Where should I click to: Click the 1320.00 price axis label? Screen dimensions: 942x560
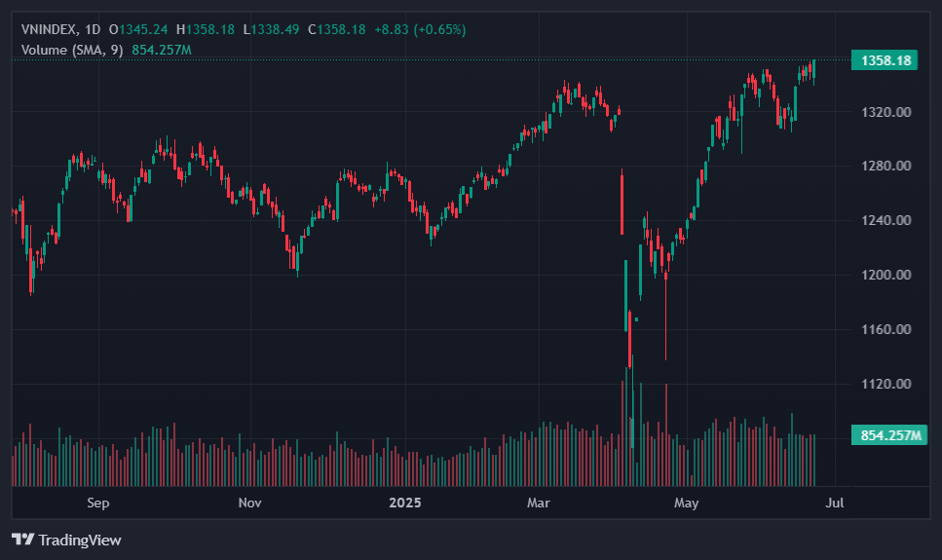[x=885, y=112]
